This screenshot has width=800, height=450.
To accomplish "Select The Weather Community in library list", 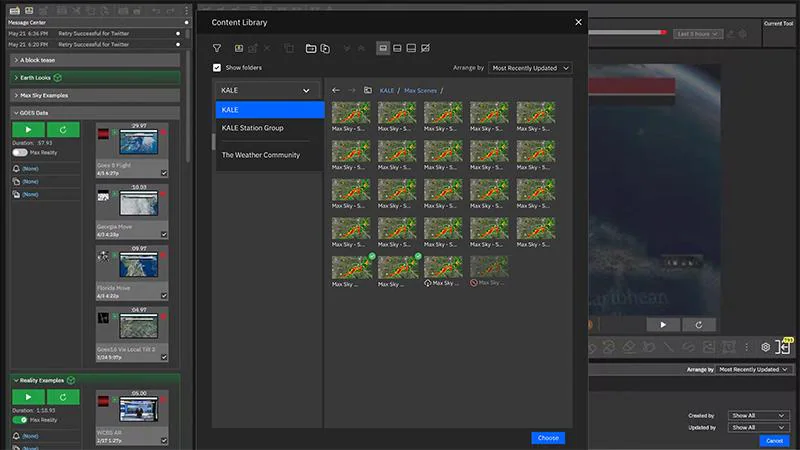I will coord(261,155).
